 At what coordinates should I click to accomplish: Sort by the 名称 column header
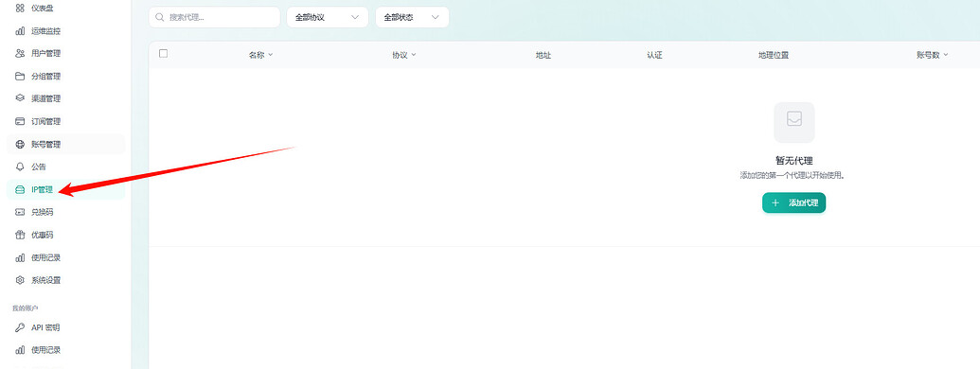(260, 55)
